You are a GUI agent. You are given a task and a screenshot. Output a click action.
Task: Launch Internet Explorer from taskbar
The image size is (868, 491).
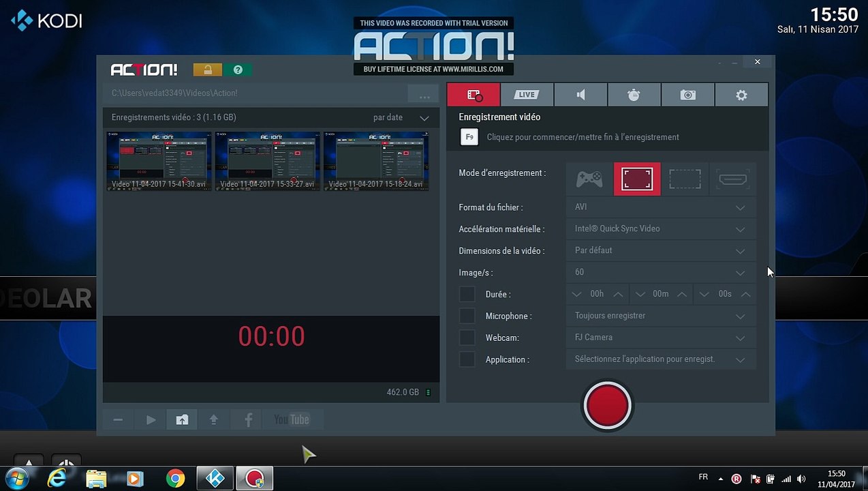pos(57,479)
